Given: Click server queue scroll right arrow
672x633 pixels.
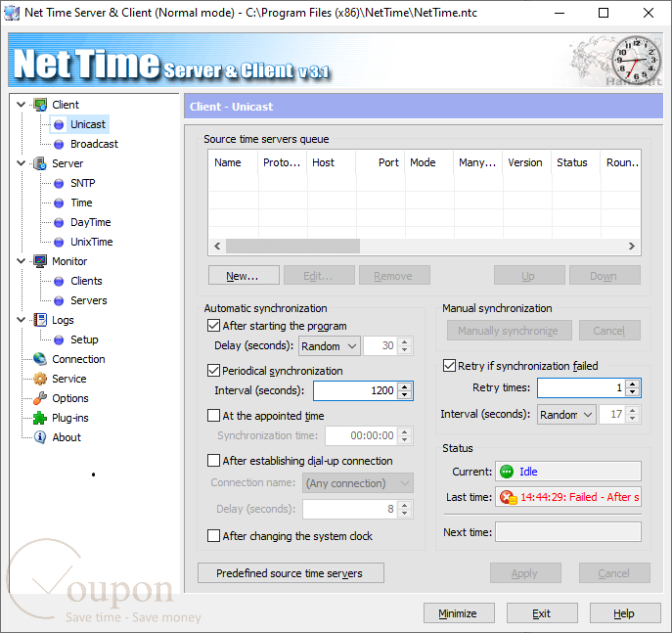Looking at the screenshot, I should [x=632, y=246].
